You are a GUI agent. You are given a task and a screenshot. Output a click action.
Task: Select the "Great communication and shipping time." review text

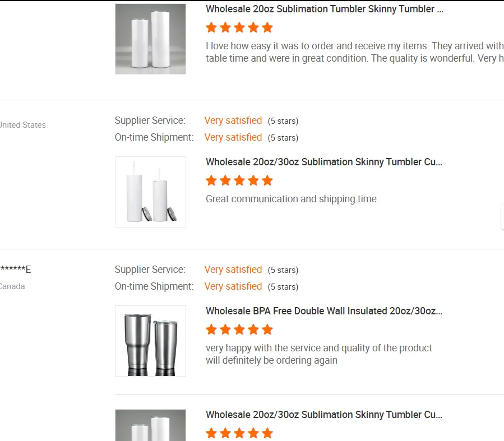click(292, 199)
